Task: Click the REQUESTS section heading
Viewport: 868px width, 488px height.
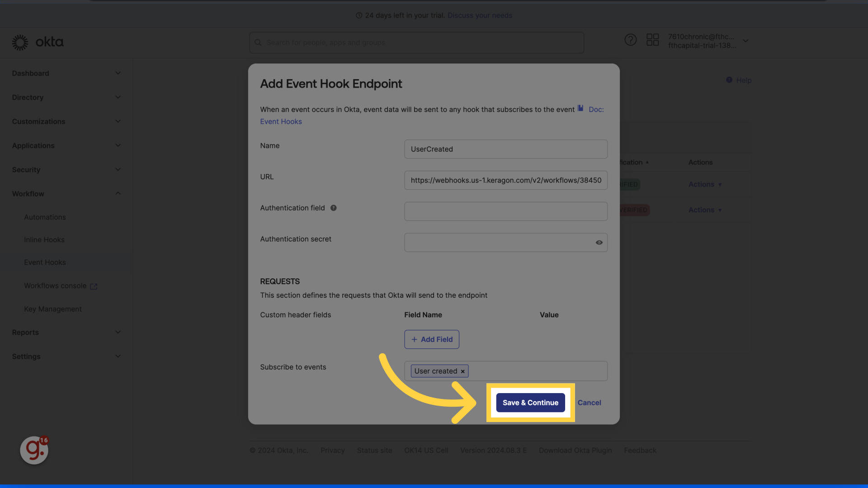Action: click(280, 282)
